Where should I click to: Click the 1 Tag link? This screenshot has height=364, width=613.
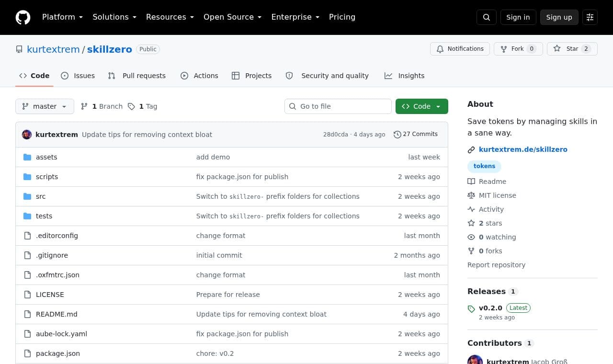pyautogui.click(x=143, y=106)
